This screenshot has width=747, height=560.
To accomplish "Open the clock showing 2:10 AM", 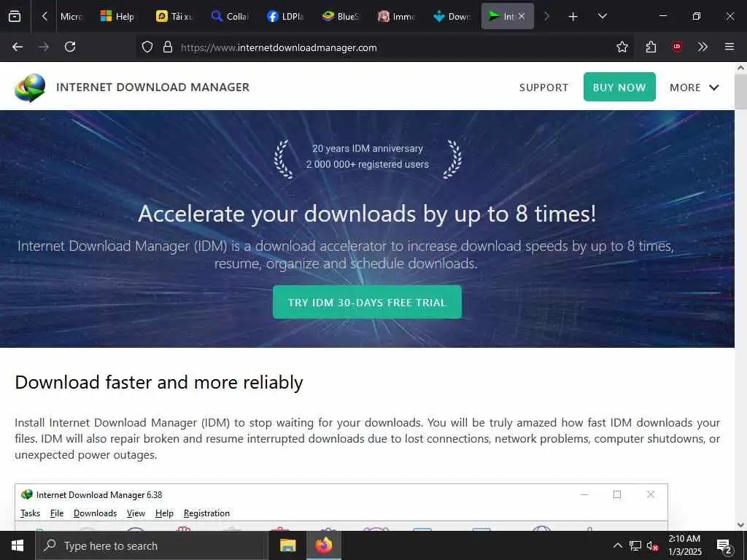I will 684,545.
